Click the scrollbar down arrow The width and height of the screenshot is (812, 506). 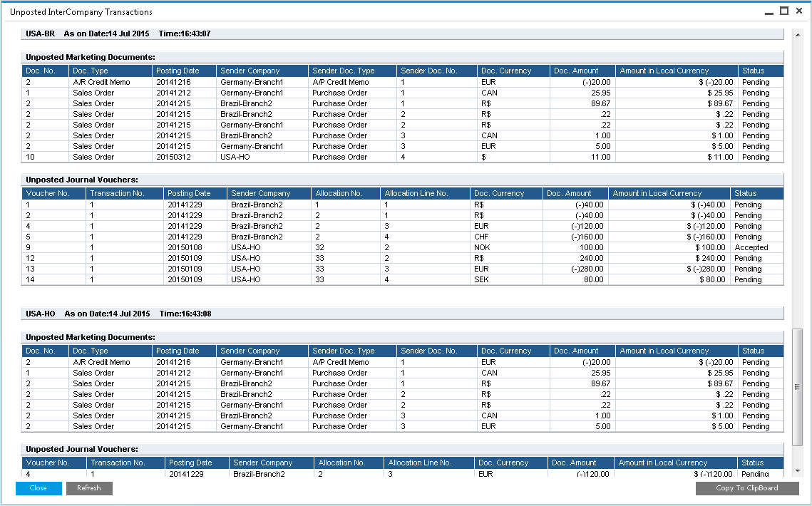798,471
